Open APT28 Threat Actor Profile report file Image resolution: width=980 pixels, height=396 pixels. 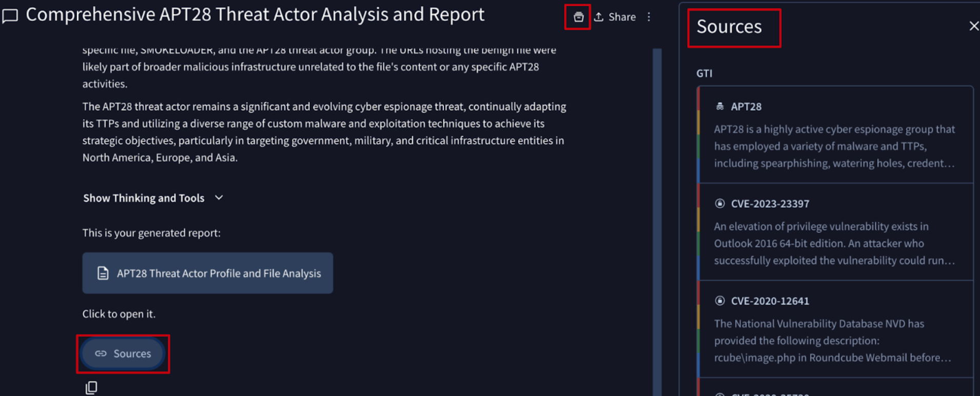pos(208,273)
